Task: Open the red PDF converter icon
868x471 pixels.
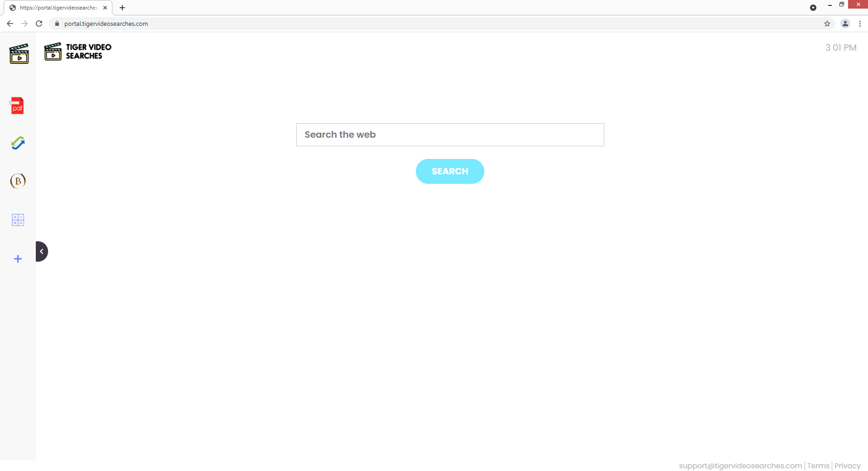Action: click(17, 106)
